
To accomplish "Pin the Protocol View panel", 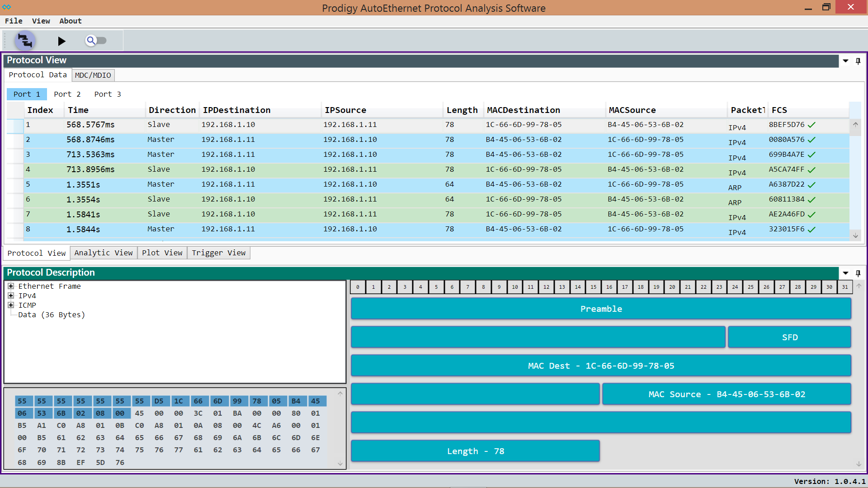I will [858, 61].
